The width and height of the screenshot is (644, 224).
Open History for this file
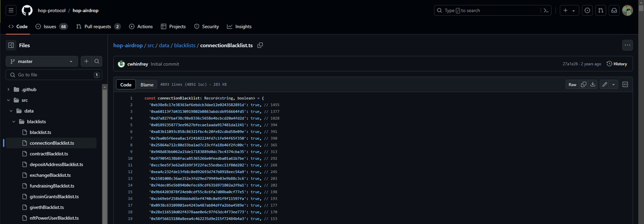pos(617,64)
